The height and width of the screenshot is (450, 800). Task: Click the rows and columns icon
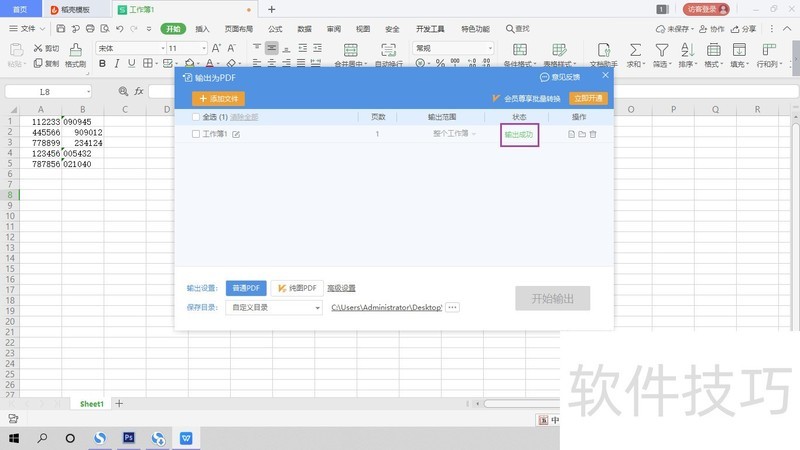[x=768, y=49]
